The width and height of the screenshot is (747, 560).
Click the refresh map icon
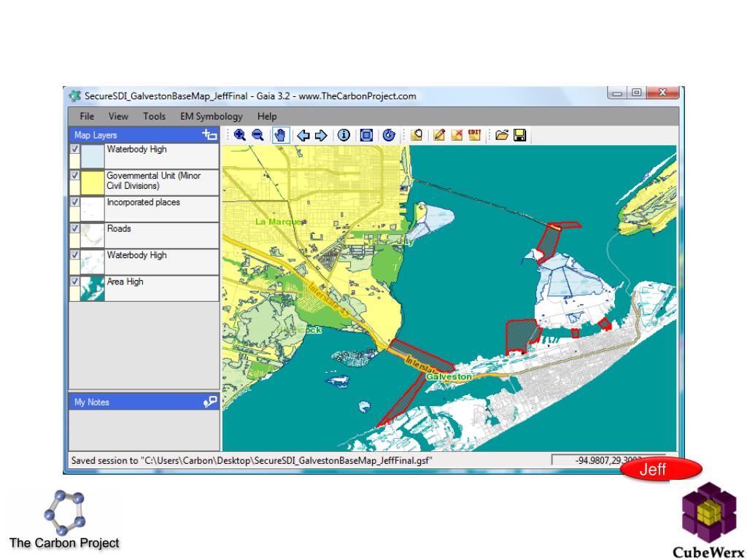tap(389, 135)
